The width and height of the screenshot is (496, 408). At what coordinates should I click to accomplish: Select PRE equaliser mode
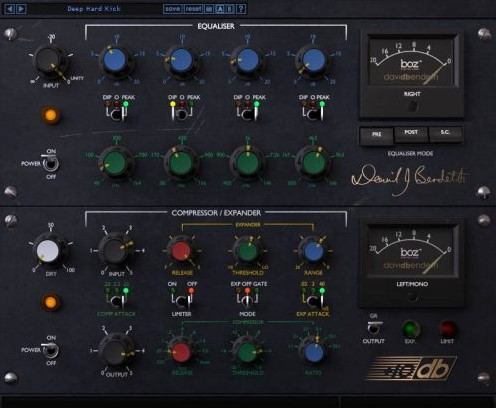(376, 135)
